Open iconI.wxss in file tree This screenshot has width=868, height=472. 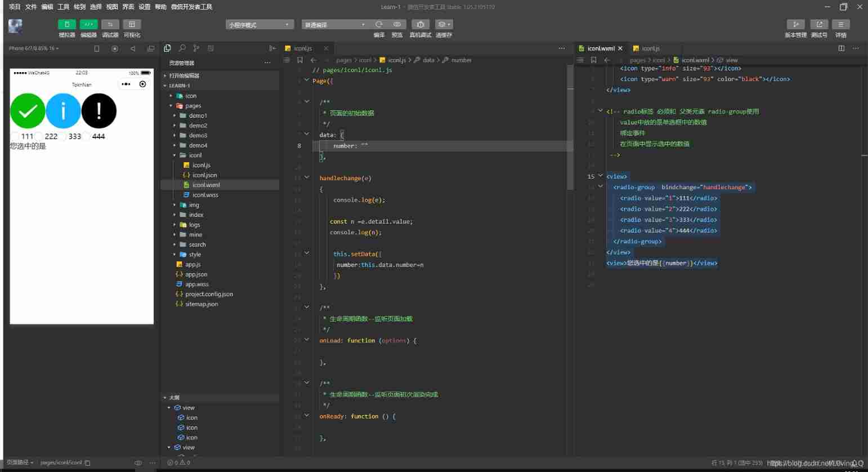tap(205, 195)
